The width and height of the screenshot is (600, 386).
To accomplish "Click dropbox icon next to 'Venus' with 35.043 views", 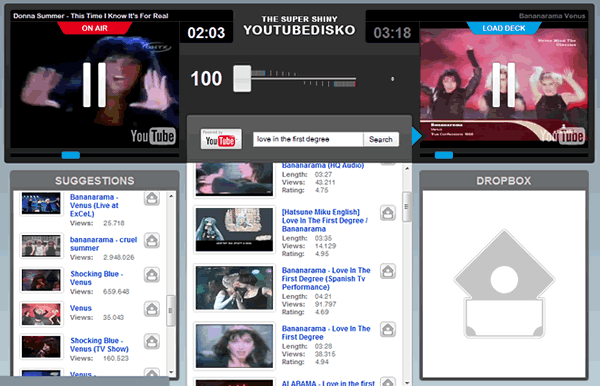I will coord(152,309).
